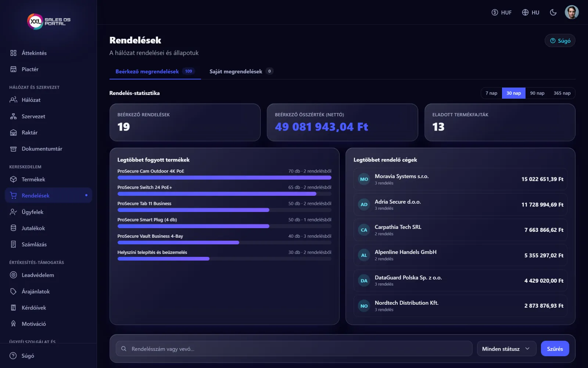Select the 7 nap period
The width and height of the screenshot is (588, 368).
pos(491,93)
